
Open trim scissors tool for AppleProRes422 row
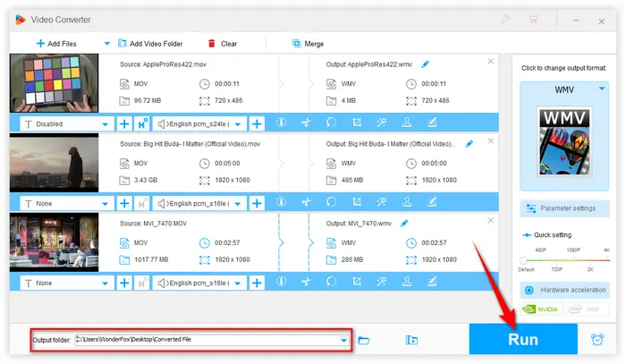click(x=306, y=123)
